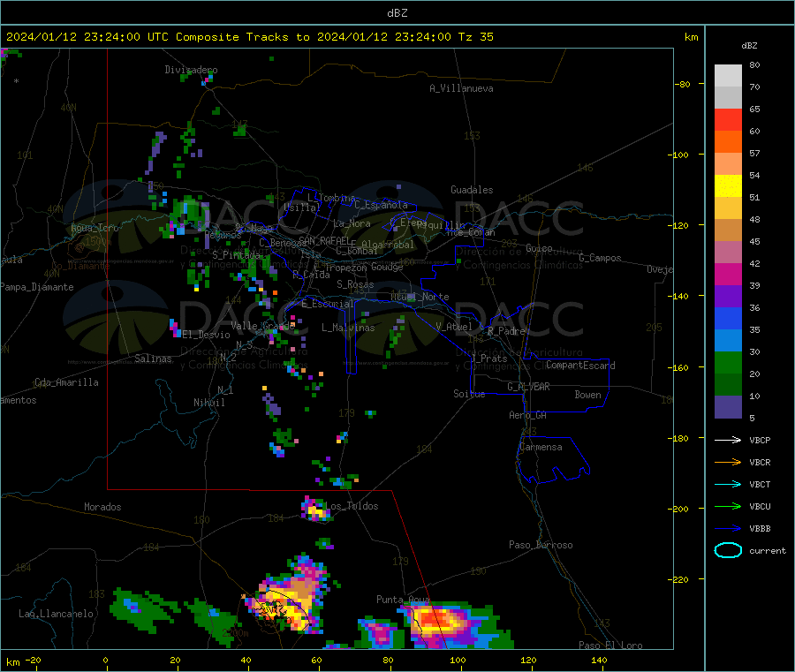Click the 80 value on dBZ scale
Image resolution: width=795 pixels, height=672 pixels.
[754, 64]
